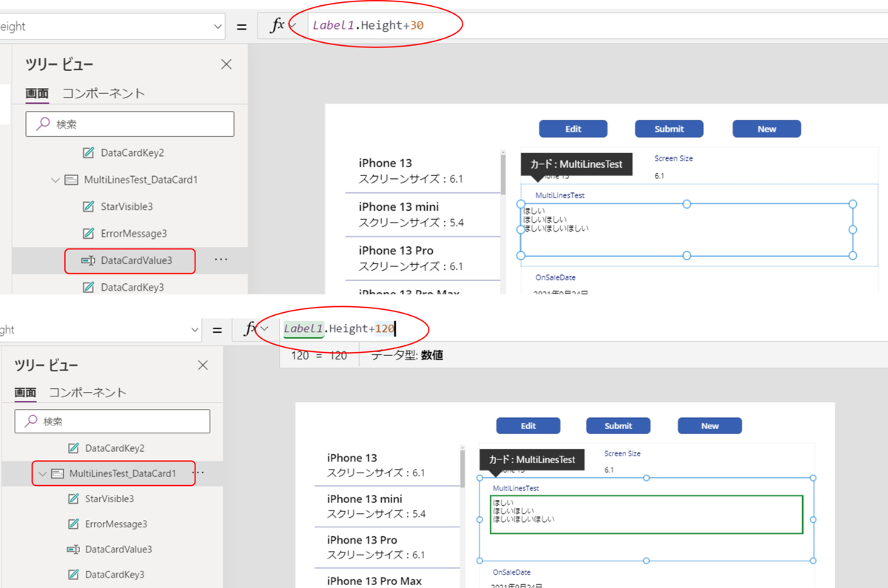This screenshot has height=588, width=888.
Task: Select iPhone 13 mini item in upper gallery
Action: pyautogui.click(x=423, y=215)
